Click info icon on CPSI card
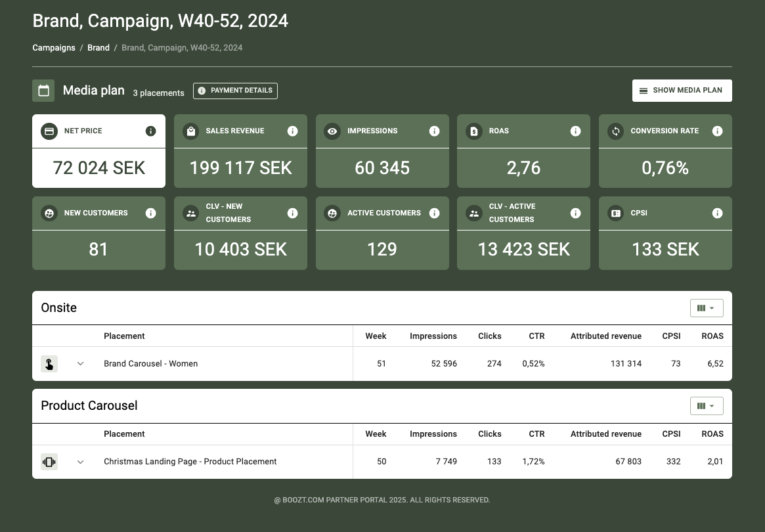Image resolution: width=765 pixels, height=532 pixels. [x=717, y=213]
